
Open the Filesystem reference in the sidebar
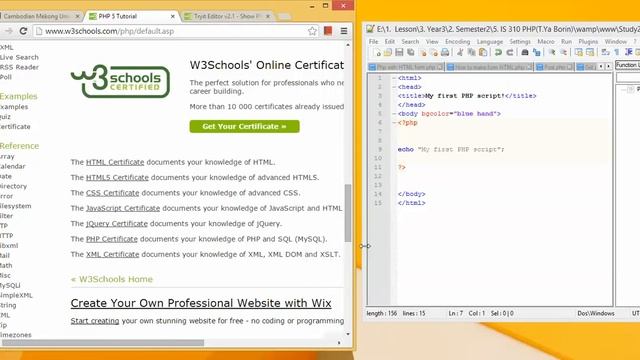point(16,206)
